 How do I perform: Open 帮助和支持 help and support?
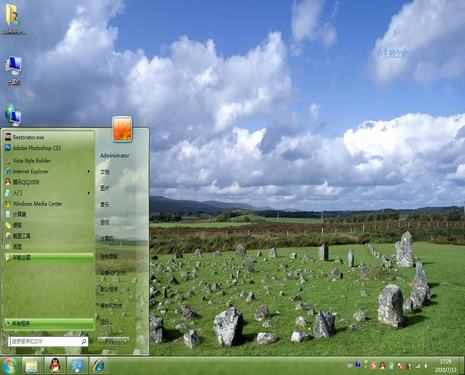(x=111, y=305)
